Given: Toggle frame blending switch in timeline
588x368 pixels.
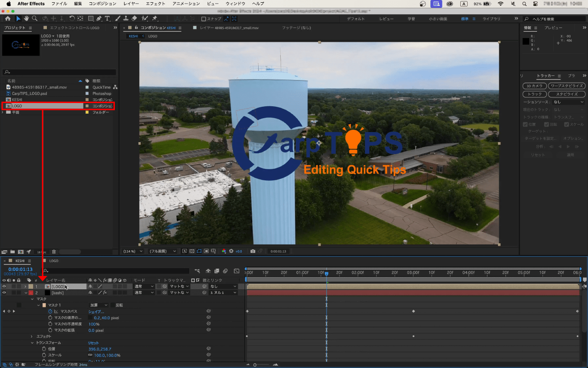Looking at the screenshot, I should [x=216, y=271].
